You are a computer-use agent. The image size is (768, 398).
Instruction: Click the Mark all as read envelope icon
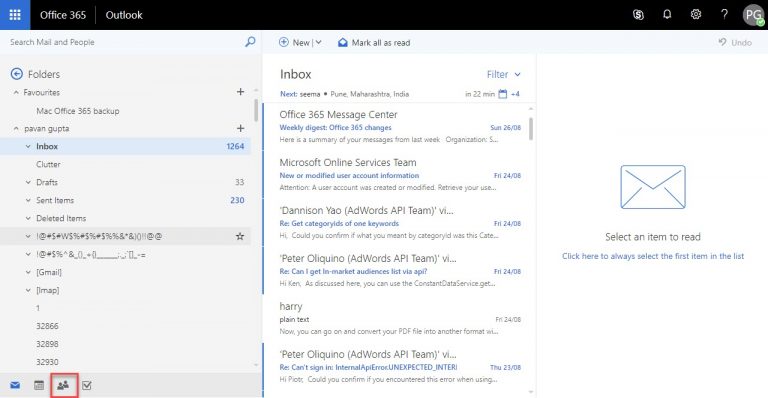pyautogui.click(x=343, y=43)
